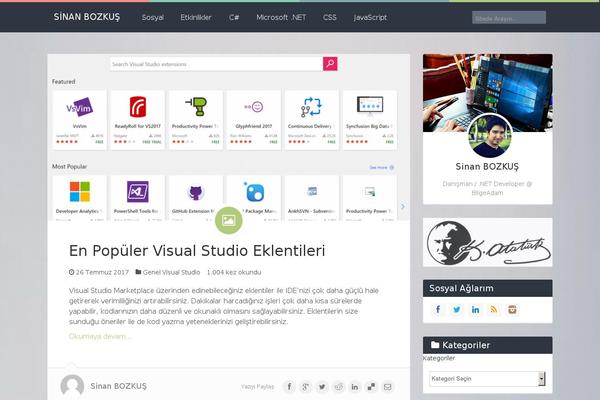
Task: Open the SİNAN BOZKUŞ site logo
Action: [87, 17]
